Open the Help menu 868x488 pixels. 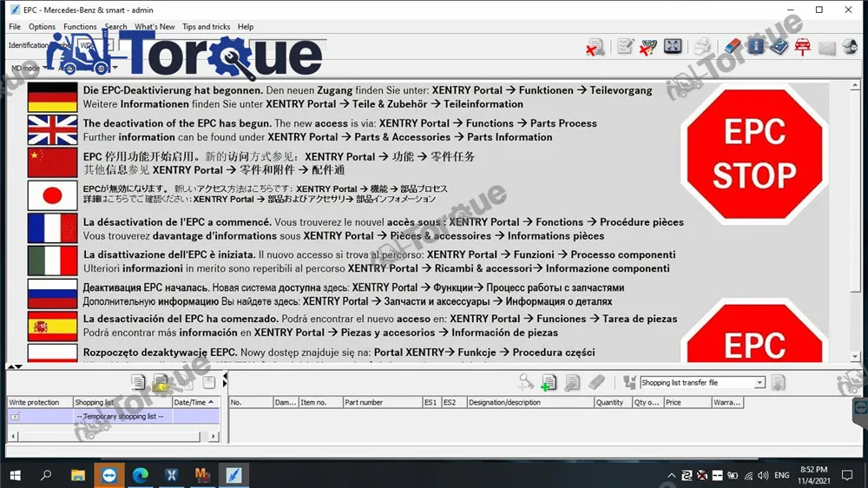[x=246, y=27]
